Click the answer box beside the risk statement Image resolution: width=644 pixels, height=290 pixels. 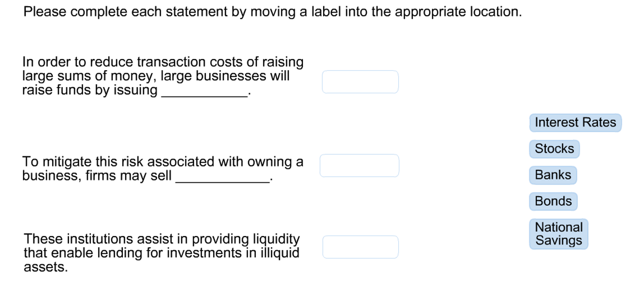[x=359, y=165]
